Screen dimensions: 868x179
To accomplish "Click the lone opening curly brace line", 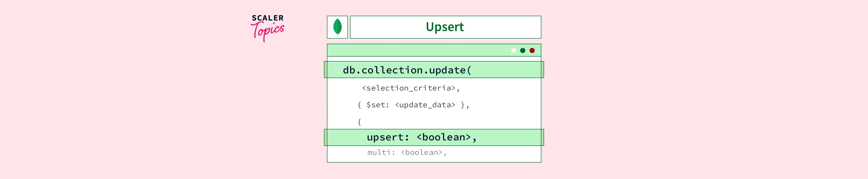I will [359, 122].
